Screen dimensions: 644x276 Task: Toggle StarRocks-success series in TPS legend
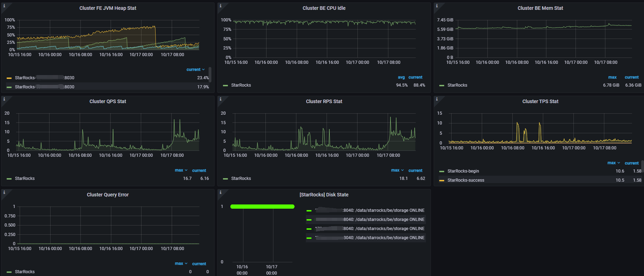tap(466, 180)
